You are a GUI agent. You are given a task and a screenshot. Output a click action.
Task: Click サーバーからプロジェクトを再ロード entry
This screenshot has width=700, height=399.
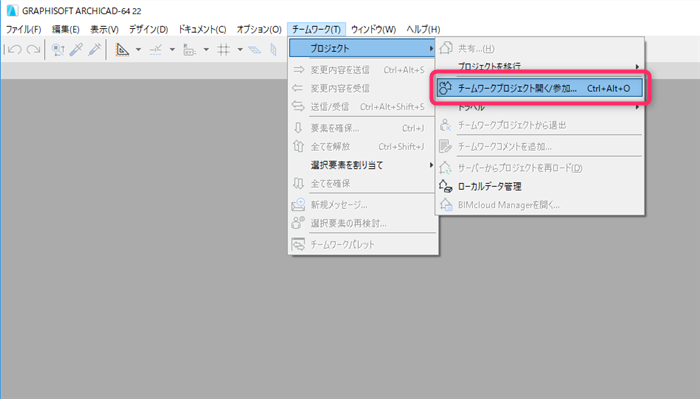pyautogui.click(x=540, y=168)
